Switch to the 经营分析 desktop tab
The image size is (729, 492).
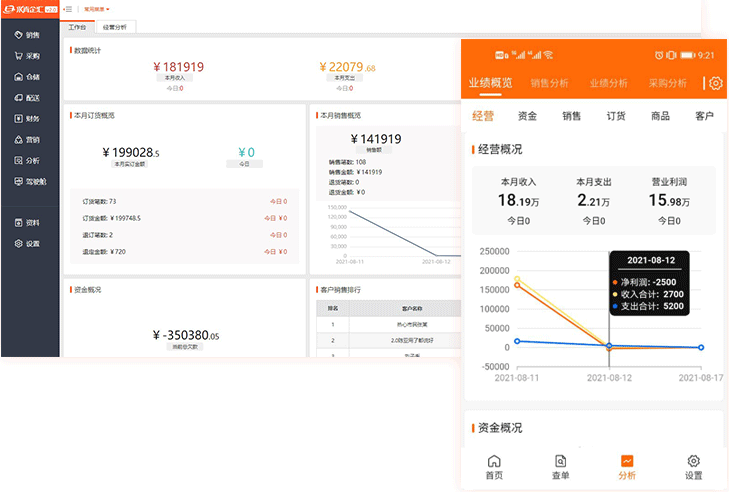coord(116,27)
